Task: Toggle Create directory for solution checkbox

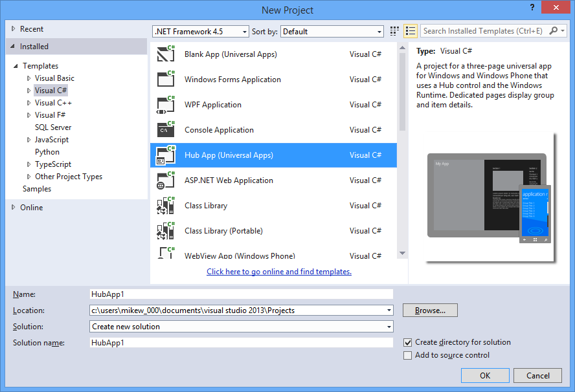Action: [x=407, y=343]
